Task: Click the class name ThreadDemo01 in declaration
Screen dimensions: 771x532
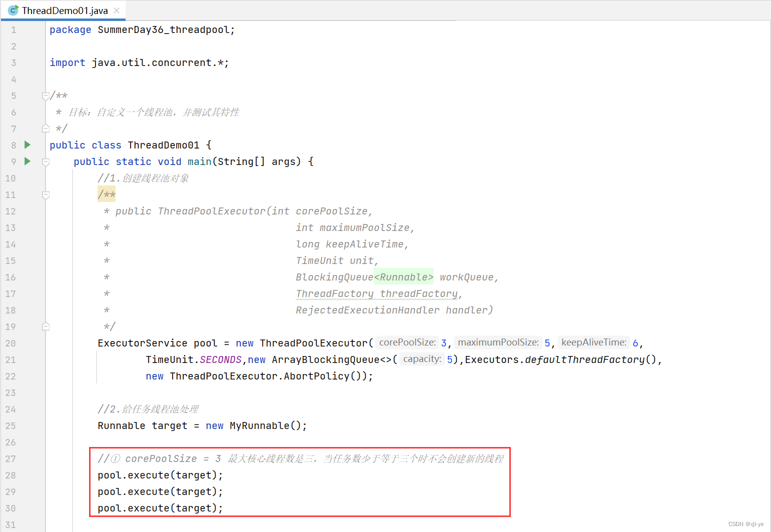Action: 164,145
